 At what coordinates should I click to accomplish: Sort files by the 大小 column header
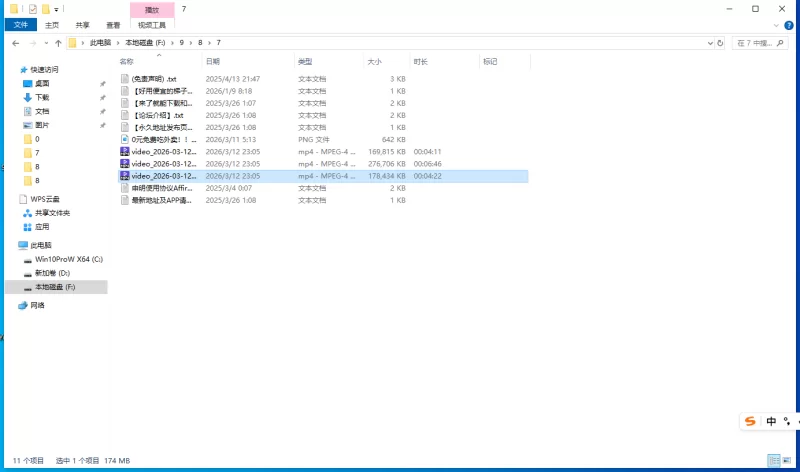[375, 62]
